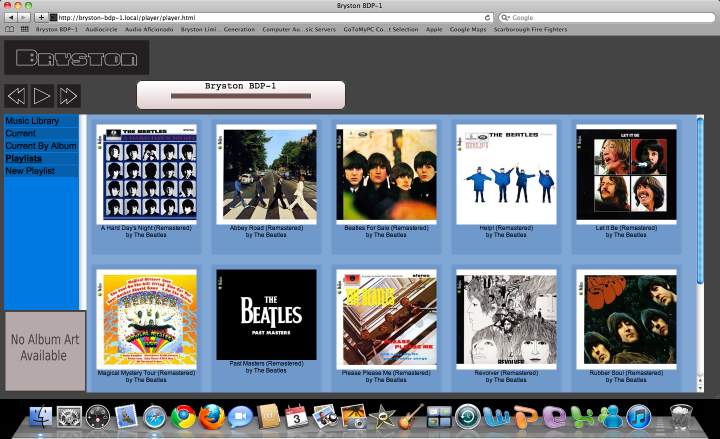
Task: Click the Google search field
Action: coord(607,17)
